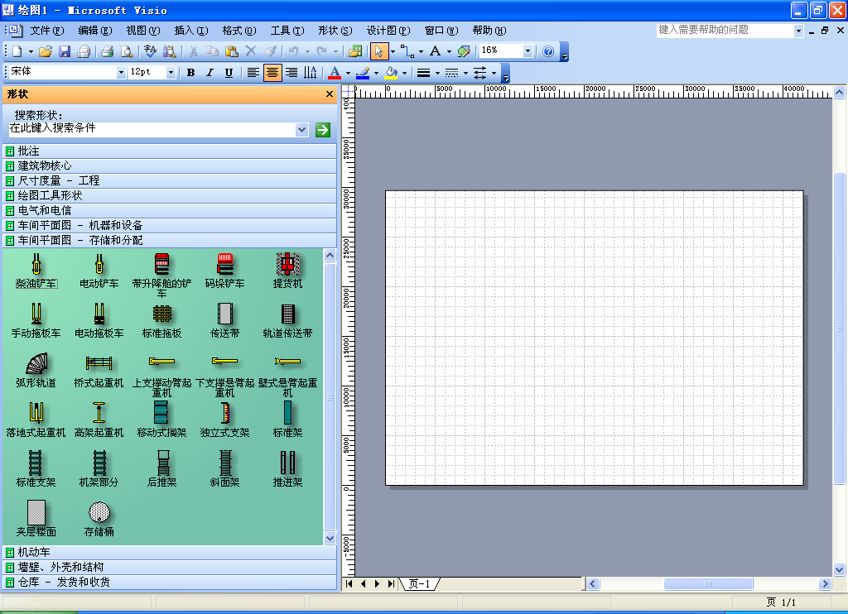Click the green search arrow button

pyautogui.click(x=322, y=130)
